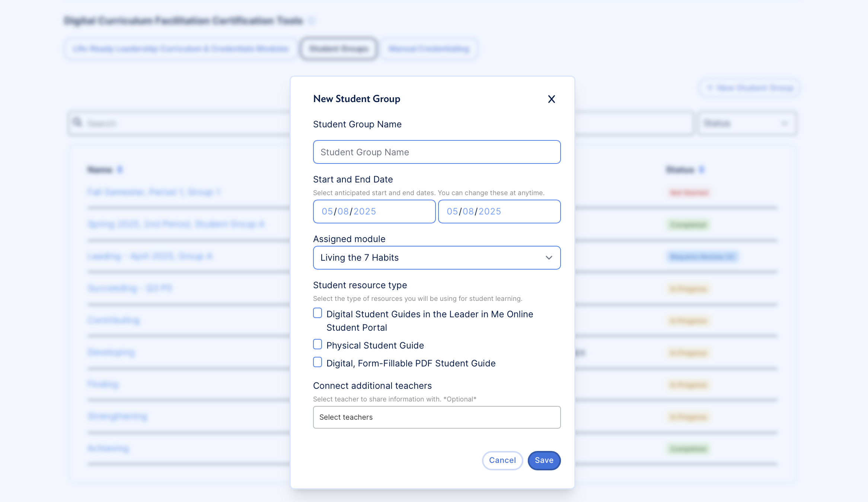Tick Digital, Form-Fillable PDF Student Guide
The image size is (868, 502).
click(317, 362)
